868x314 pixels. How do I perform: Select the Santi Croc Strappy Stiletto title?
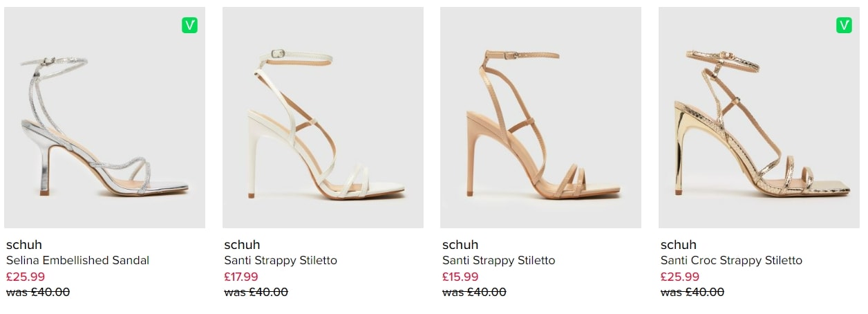point(731,261)
